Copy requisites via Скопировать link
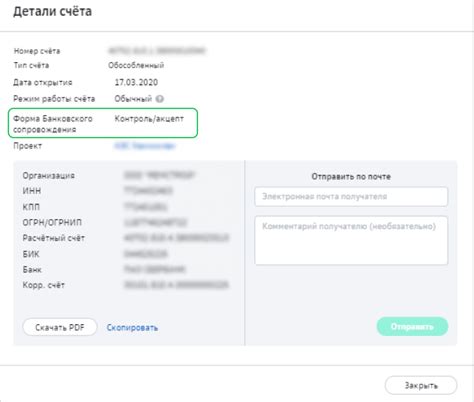Viewport: 474px width, 402px height. [x=132, y=328]
